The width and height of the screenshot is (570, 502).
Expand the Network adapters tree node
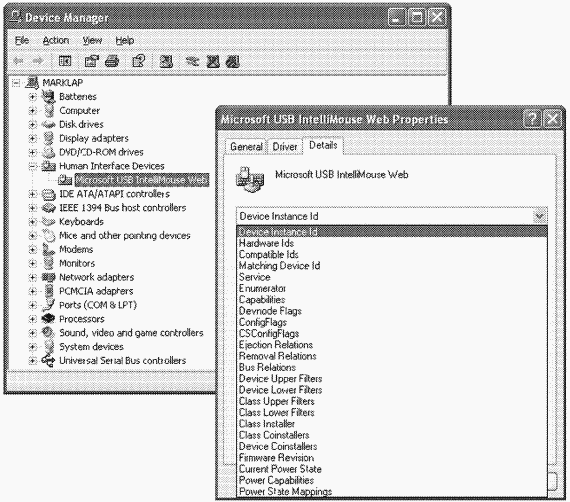[32, 277]
